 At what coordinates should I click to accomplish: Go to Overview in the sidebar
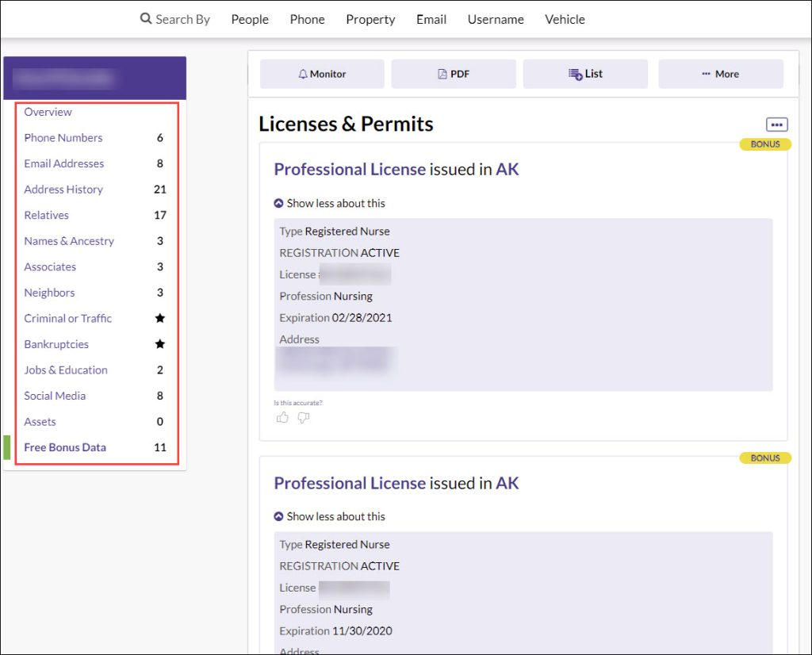(x=48, y=112)
